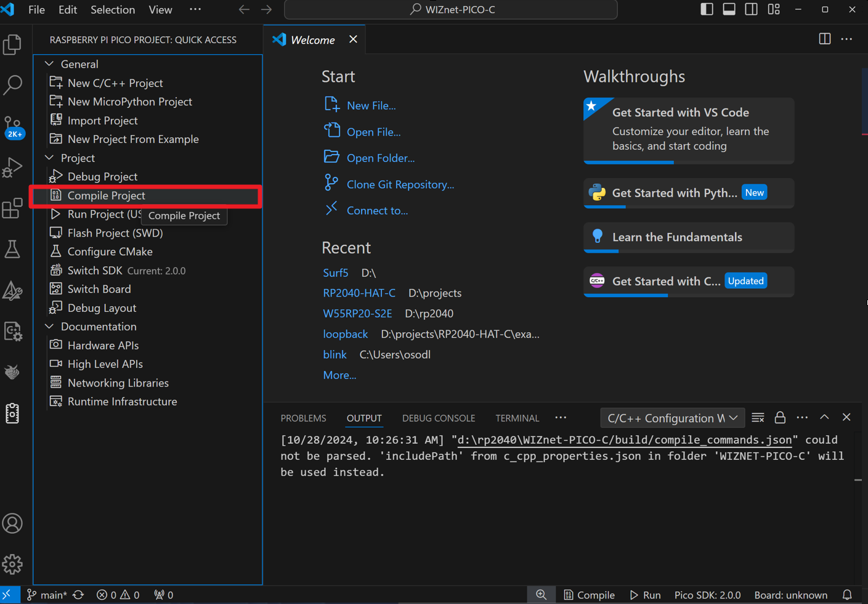Click the New File... link
The image size is (868, 604).
[371, 105]
